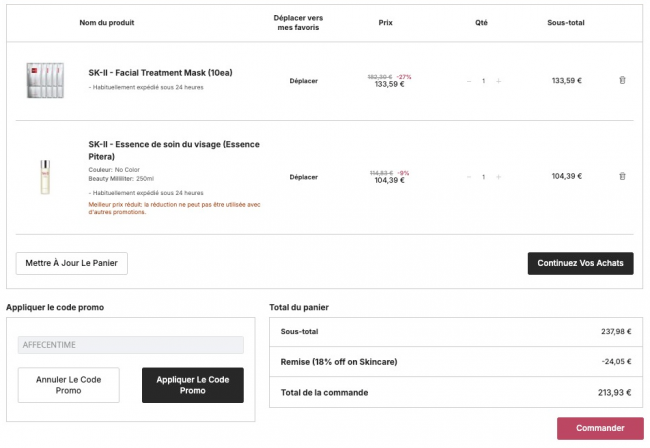The width and height of the screenshot is (650, 448).
Task: Select quantity value of Essence Pitera
Action: [x=484, y=177]
